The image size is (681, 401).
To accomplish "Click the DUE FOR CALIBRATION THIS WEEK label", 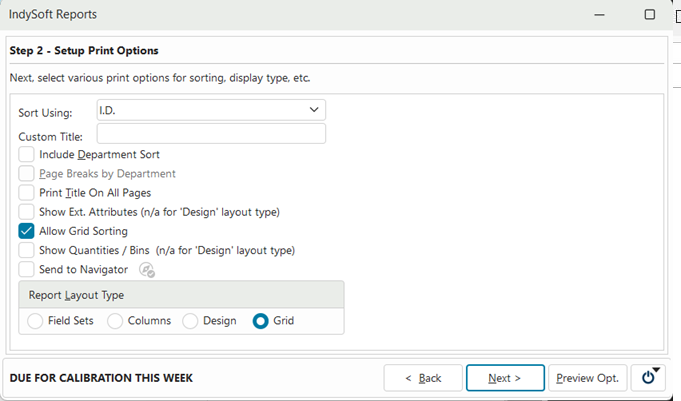I will (x=101, y=378).
